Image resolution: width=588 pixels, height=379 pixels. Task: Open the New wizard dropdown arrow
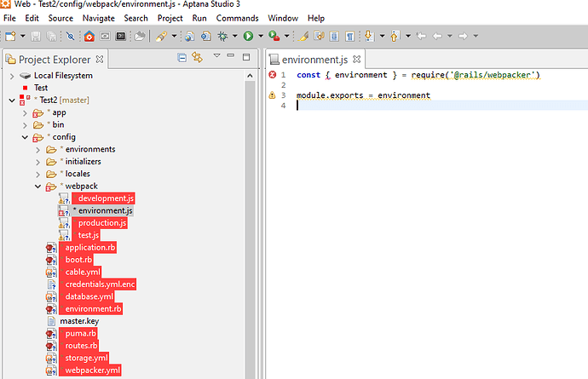(22, 36)
